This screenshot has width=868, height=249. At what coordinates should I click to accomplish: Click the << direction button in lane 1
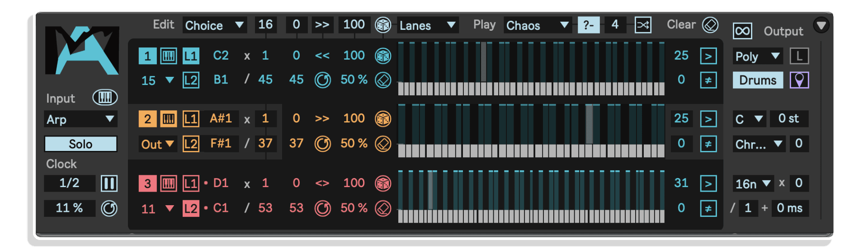[x=322, y=56]
